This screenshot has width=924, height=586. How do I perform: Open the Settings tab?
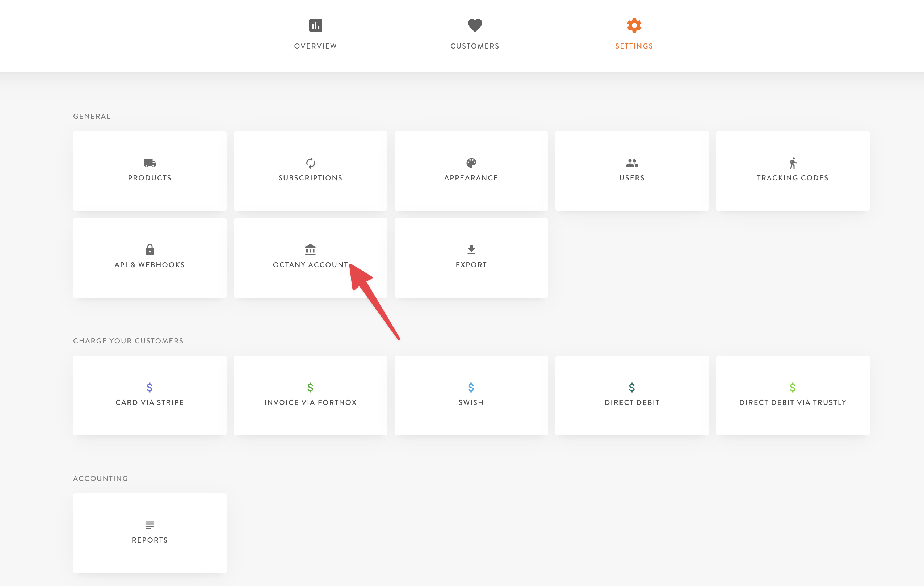coord(634,34)
